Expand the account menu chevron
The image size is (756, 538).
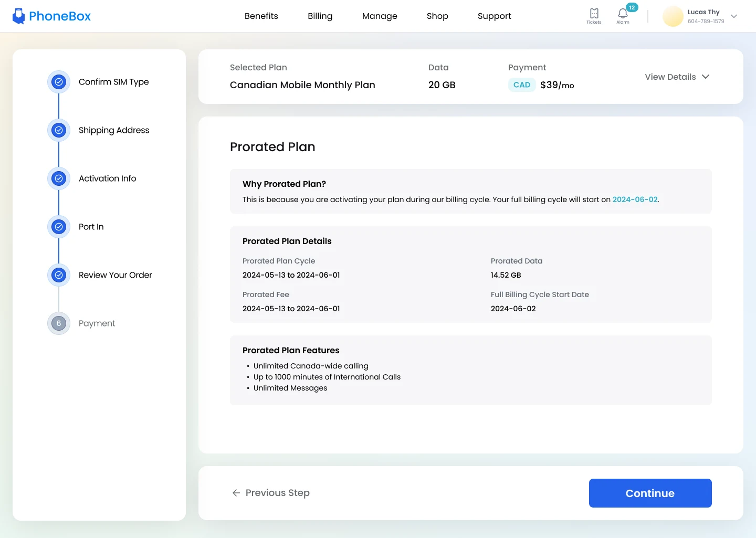[734, 16]
